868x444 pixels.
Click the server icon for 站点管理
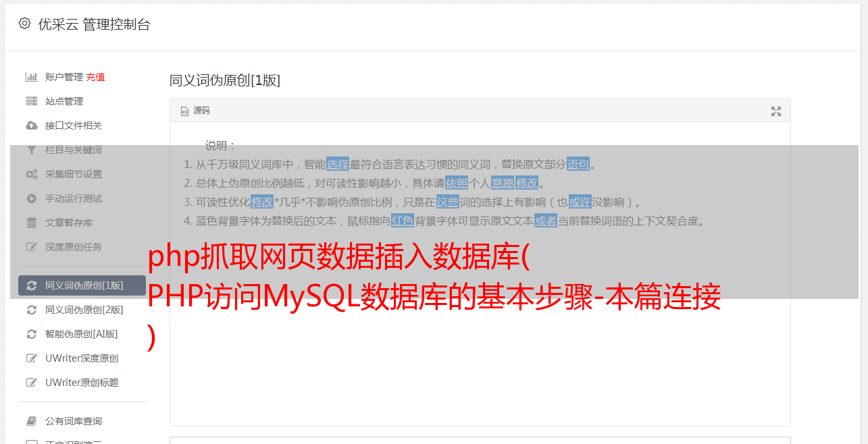click(x=31, y=101)
